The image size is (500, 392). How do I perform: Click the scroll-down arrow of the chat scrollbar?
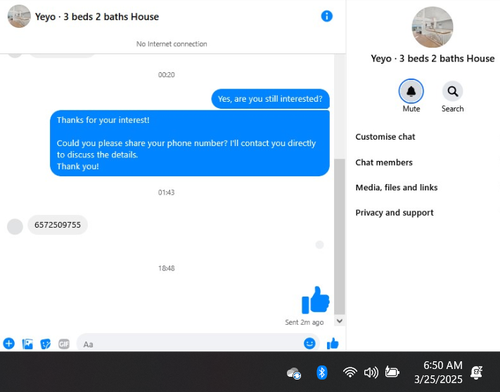pos(339,321)
